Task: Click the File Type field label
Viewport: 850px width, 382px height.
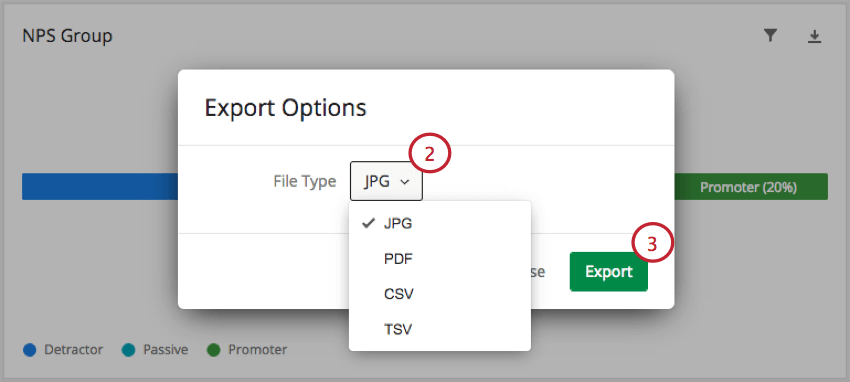Action: pos(305,181)
